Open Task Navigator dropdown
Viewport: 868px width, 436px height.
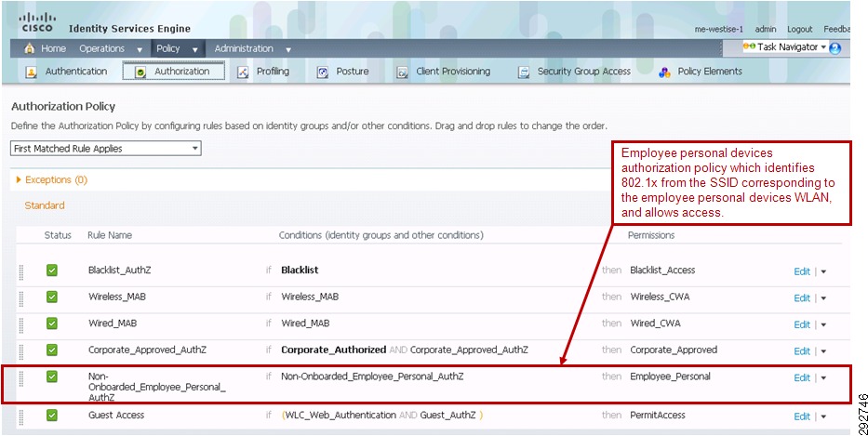pyautogui.click(x=823, y=47)
